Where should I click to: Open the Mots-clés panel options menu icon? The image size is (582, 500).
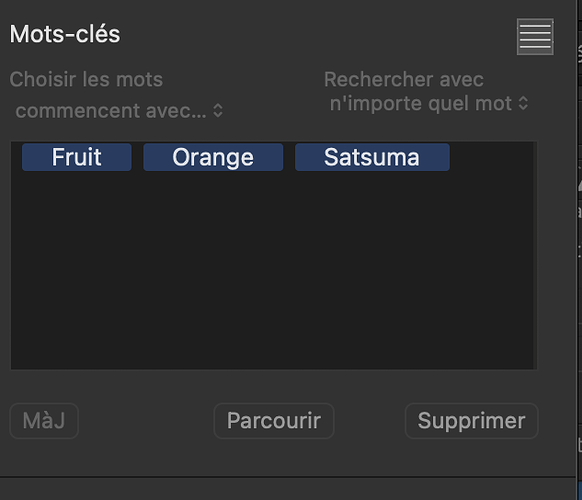click(535, 37)
